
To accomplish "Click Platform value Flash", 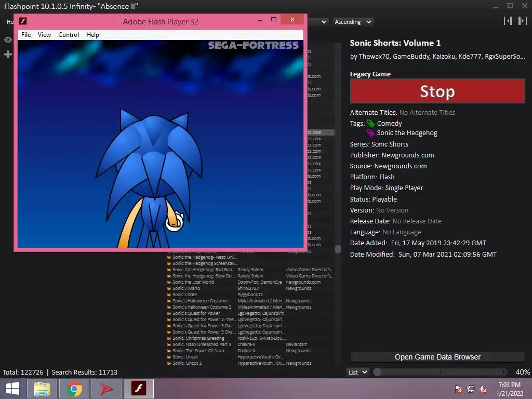I will (387, 177).
